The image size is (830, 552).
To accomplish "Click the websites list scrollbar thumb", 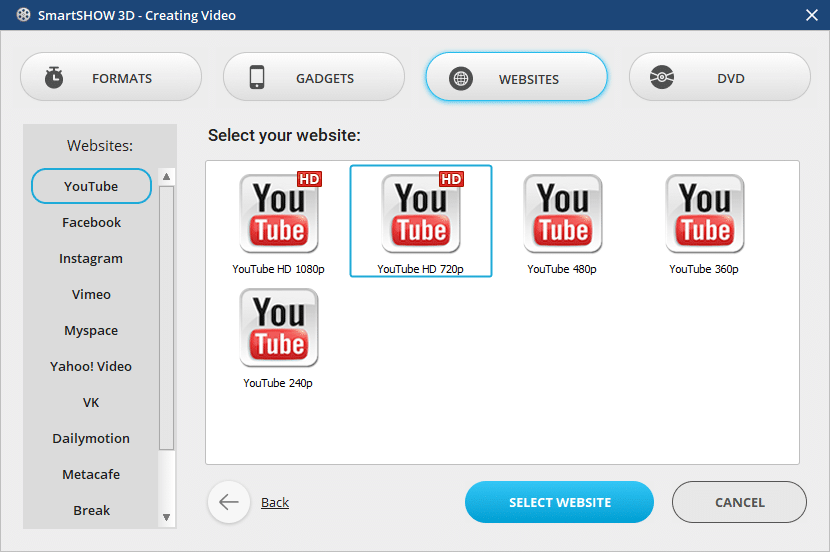I will (166, 318).
